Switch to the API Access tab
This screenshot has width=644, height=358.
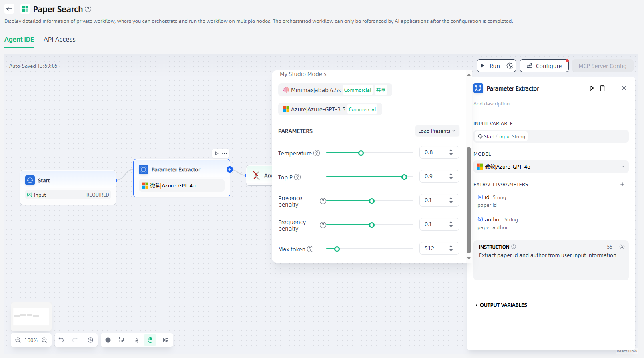pyautogui.click(x=60, y=40)
